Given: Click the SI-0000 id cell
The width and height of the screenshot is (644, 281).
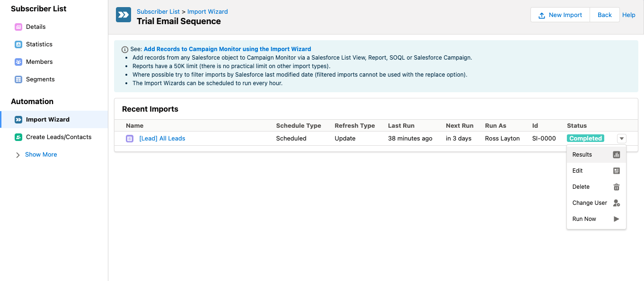Looking at the screenshot, I should (x=544, y=139).
